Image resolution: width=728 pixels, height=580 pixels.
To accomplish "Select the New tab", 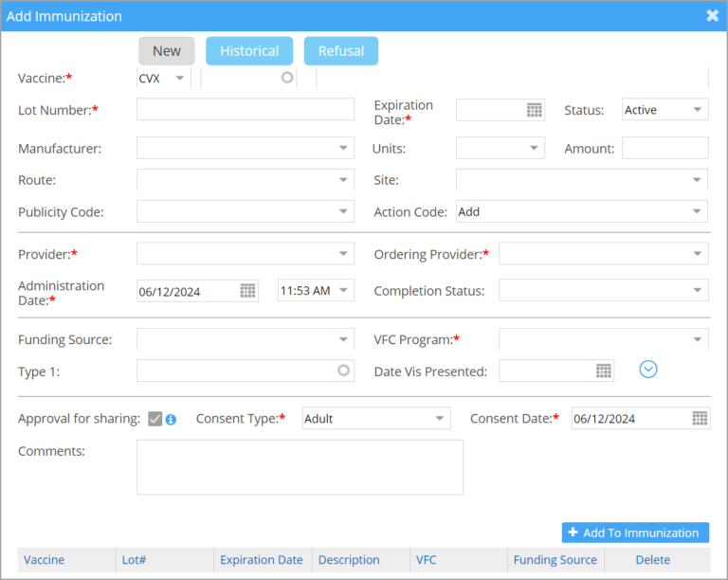I will pos(167,51).
